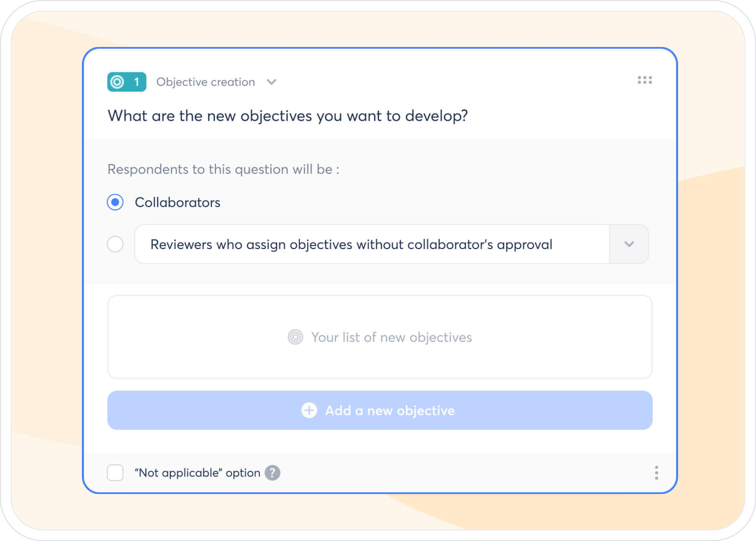Click the "Not applicable" option label
This screenshot has height=541, width=756.
point(197,473)
